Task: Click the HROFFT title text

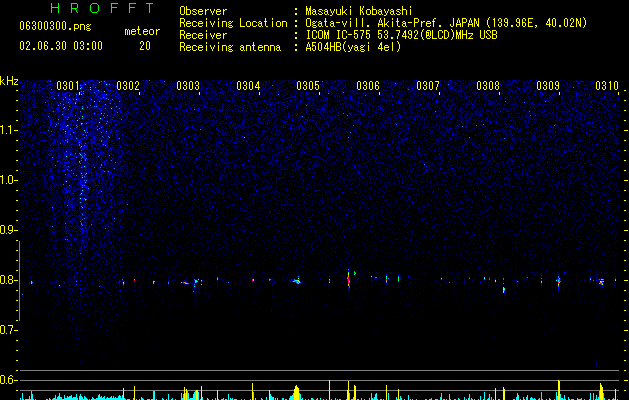Action: (102, 8)
